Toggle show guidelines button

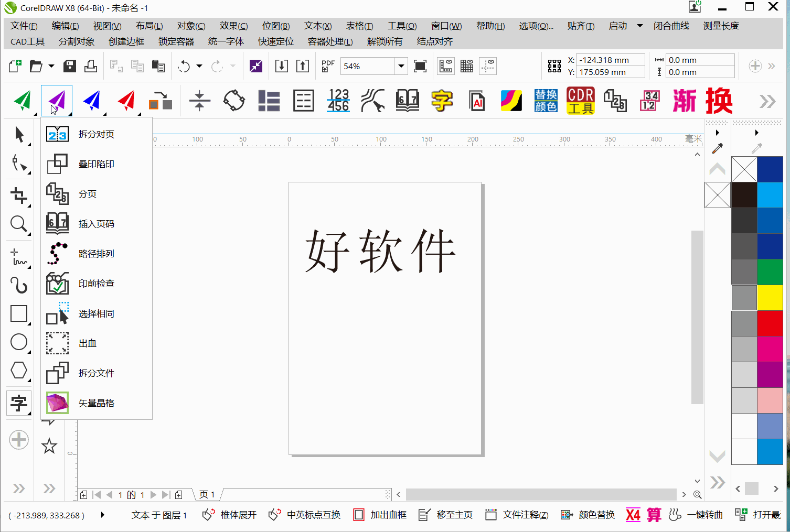(x=488, y=66)
